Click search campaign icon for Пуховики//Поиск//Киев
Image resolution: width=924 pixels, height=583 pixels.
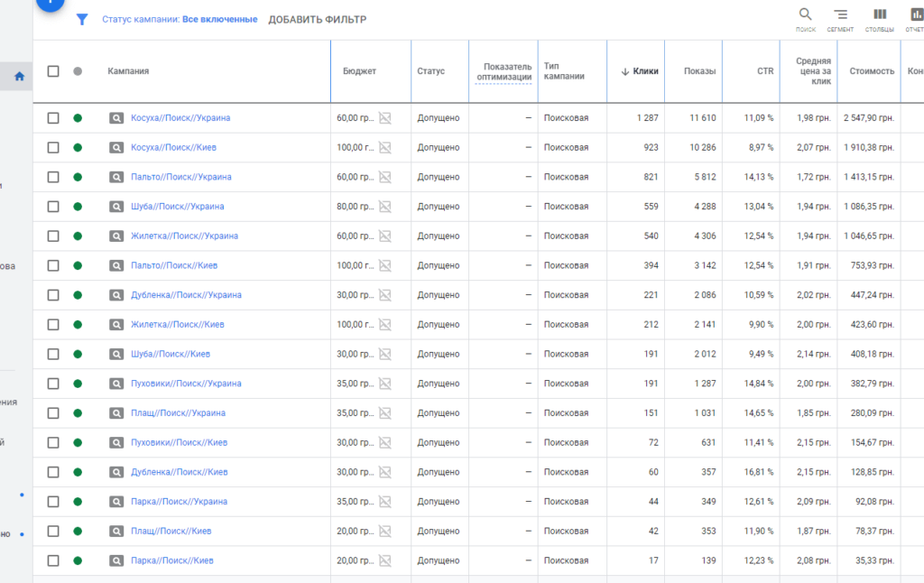point(116,443)
